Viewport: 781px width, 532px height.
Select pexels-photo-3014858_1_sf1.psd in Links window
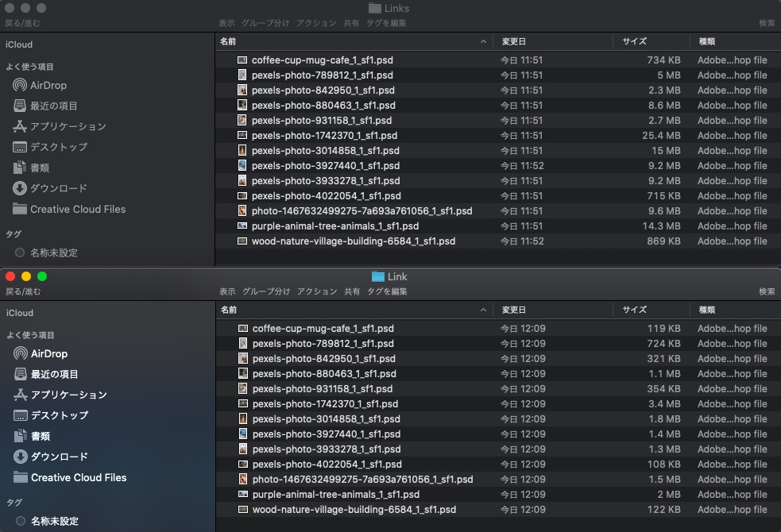[499, 150]
